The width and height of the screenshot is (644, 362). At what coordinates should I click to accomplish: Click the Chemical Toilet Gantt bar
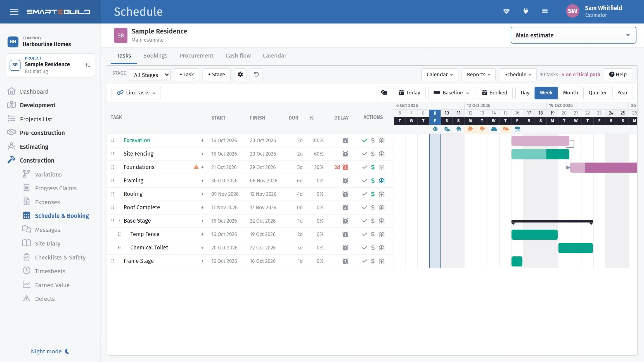coord(576,248)
